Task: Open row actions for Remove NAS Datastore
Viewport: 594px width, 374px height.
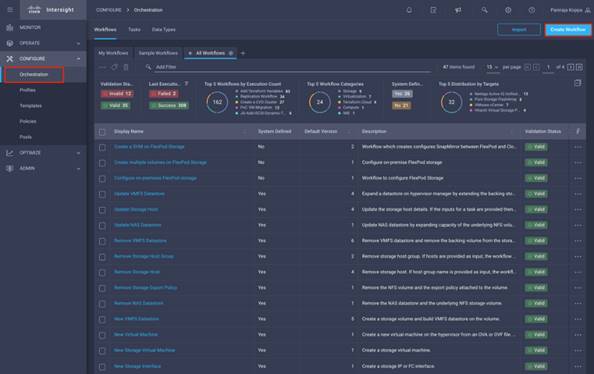Action: click(578, 304)
